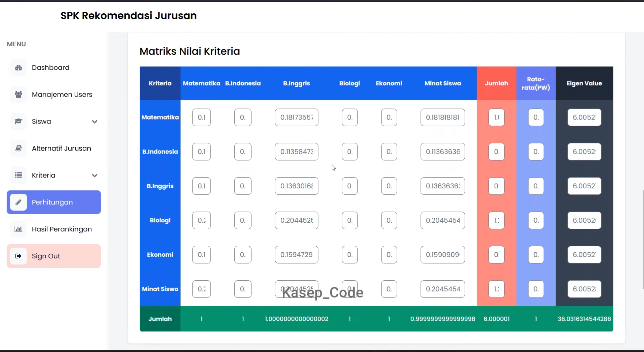Click Matematika row Jumlah field
This screenshot has width=644, height=352.
[496, 117]
